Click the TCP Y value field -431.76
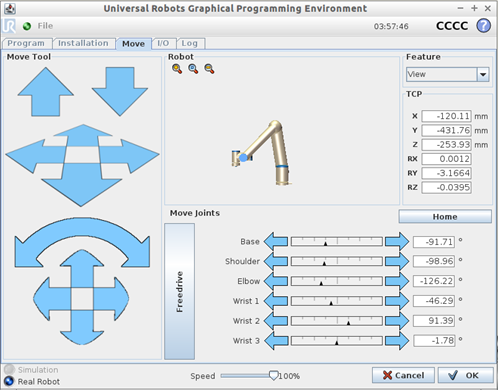498x390 pixels. click(x=446, y=130)
